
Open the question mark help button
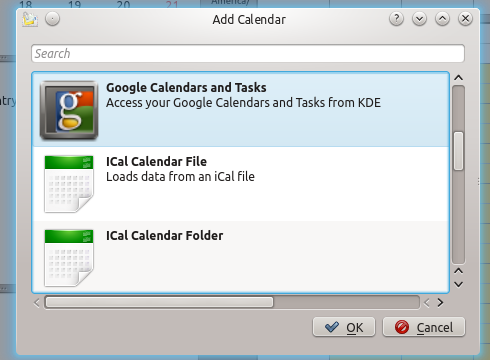(396, 19)
